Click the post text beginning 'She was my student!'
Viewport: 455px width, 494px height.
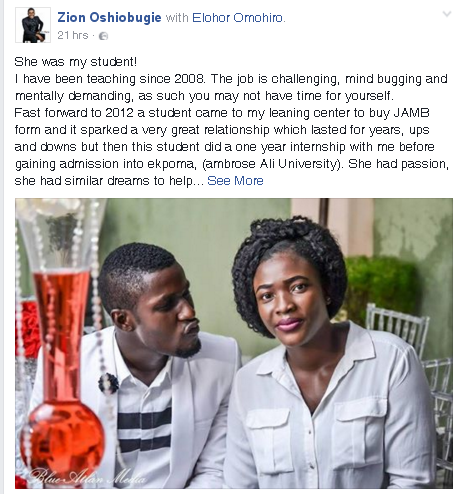click(231, 121)
